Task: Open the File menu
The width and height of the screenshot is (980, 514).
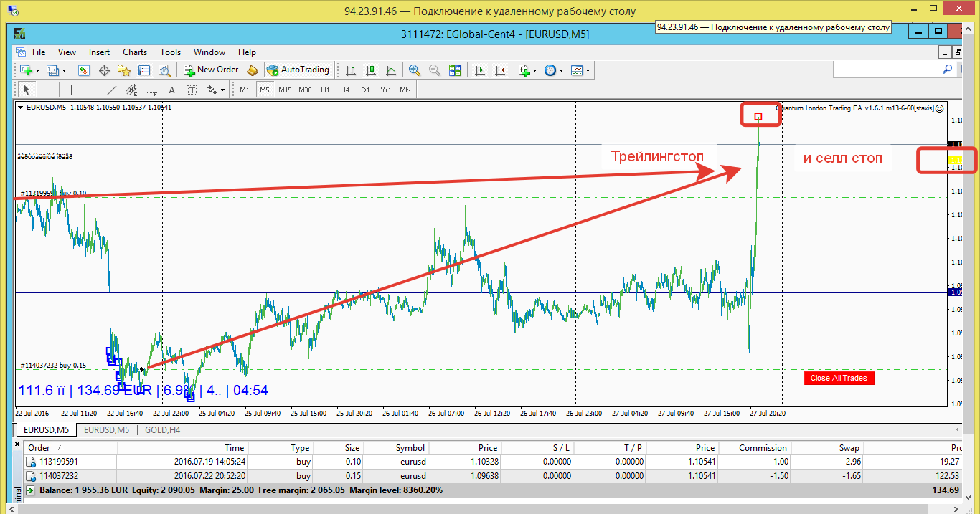Action: tap(39, 52)
